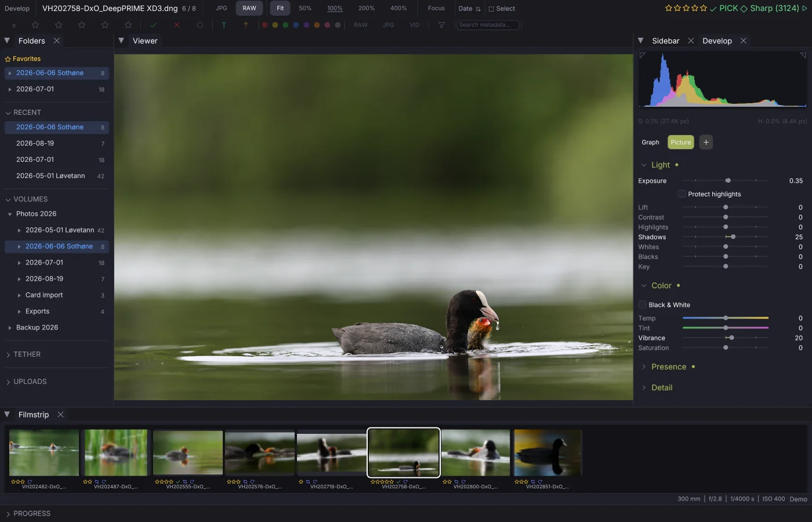Collapse the Filmstrip panel with its triangle
The height and width of the screenshot is (522, 812).
[7, 415]
